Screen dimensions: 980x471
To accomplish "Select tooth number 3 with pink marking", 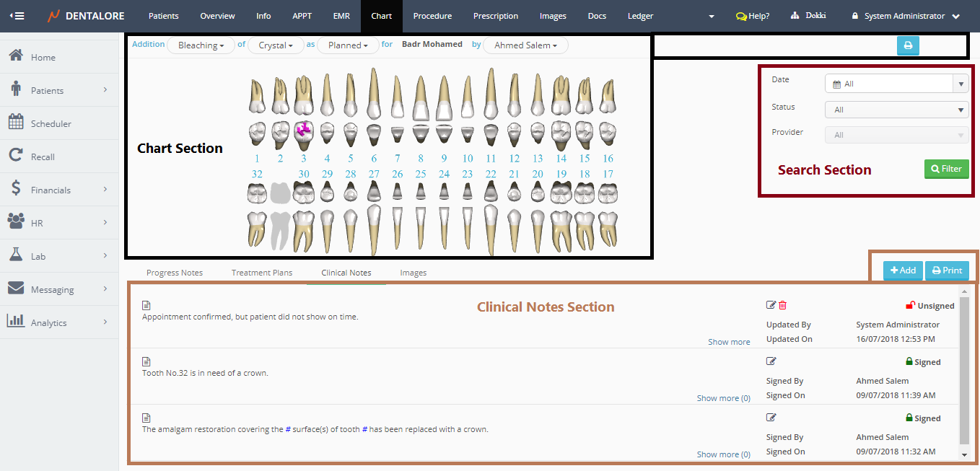I will point(304,130).
